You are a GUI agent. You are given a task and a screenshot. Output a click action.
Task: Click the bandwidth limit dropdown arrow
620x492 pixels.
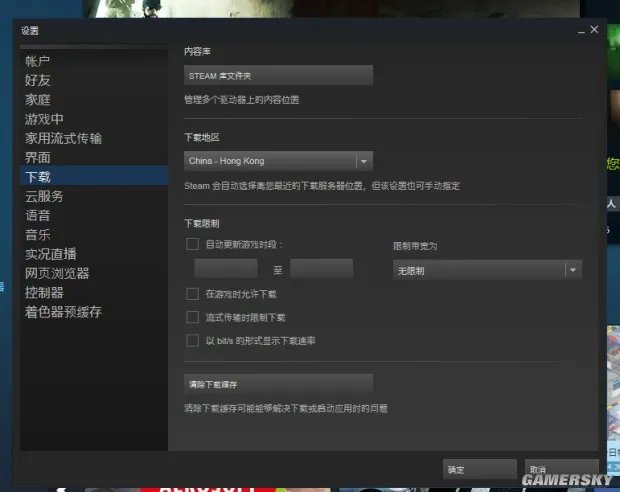(573, 271)
